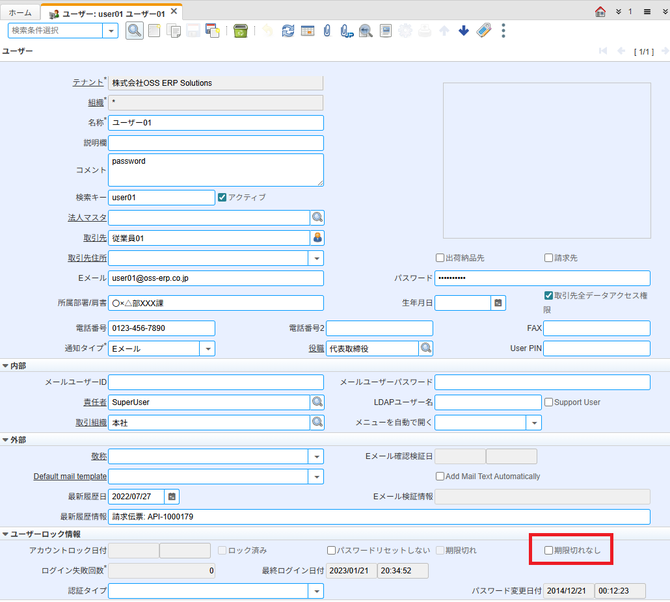Open lookup search for 責任者 field
The height and width of the screenshot is (602, 670).
pyautogui.click(x=317, y=402)
